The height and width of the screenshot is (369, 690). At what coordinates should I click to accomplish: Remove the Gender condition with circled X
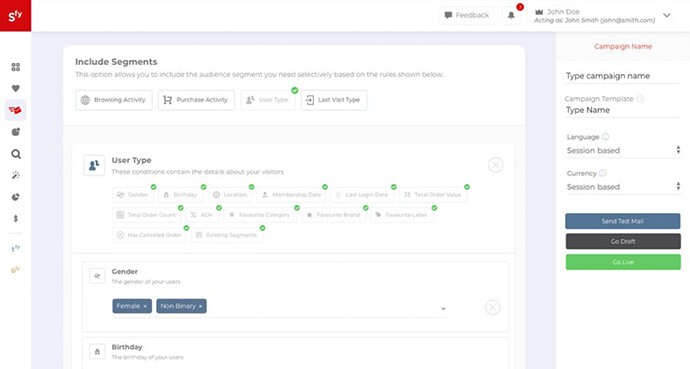tap(492, 307)
